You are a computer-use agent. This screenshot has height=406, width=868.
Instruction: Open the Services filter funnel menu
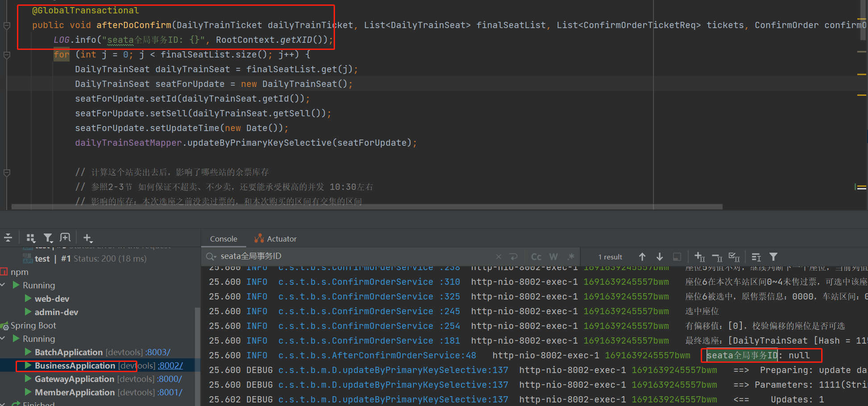pos(48,238)
